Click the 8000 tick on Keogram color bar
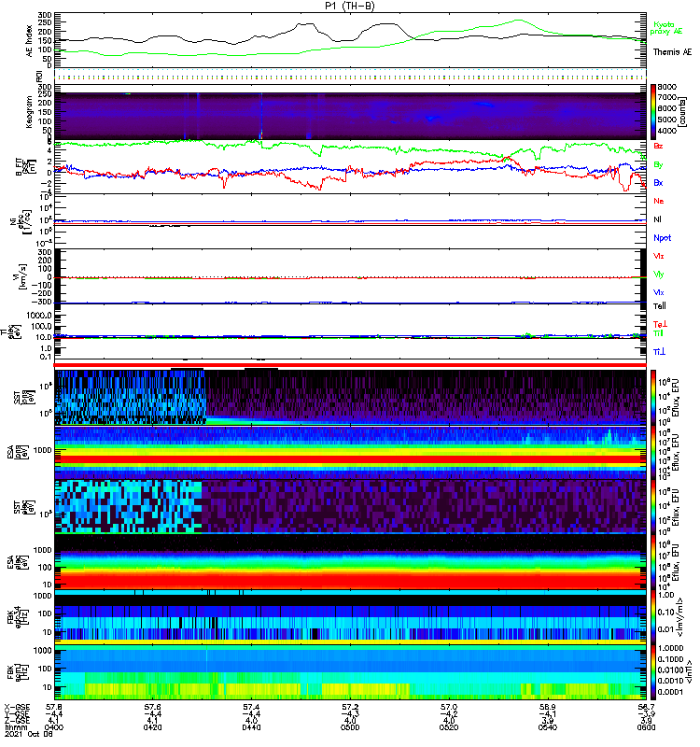Viewport: 700px width, 747px height. (x=666, y=87)
